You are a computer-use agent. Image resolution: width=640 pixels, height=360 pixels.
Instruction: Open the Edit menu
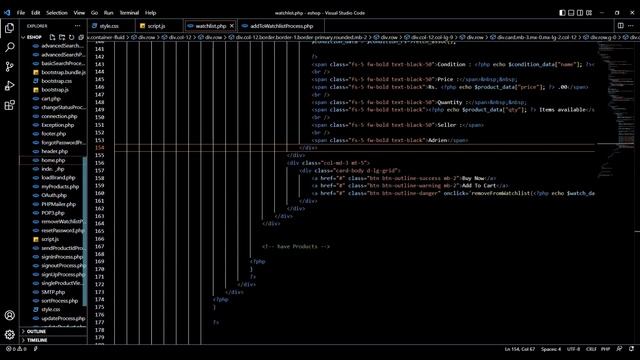[36, 13]
